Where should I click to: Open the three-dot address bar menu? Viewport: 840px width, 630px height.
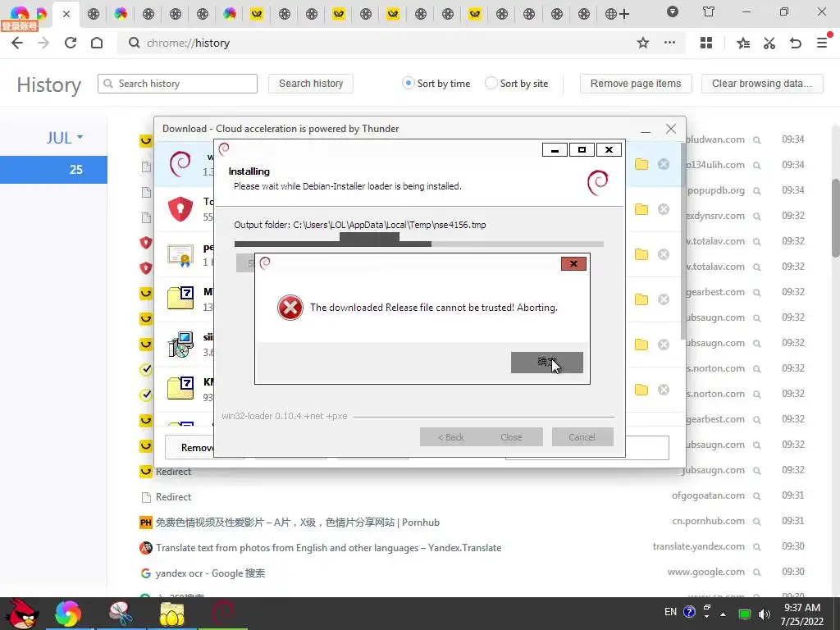coord(669,43)
